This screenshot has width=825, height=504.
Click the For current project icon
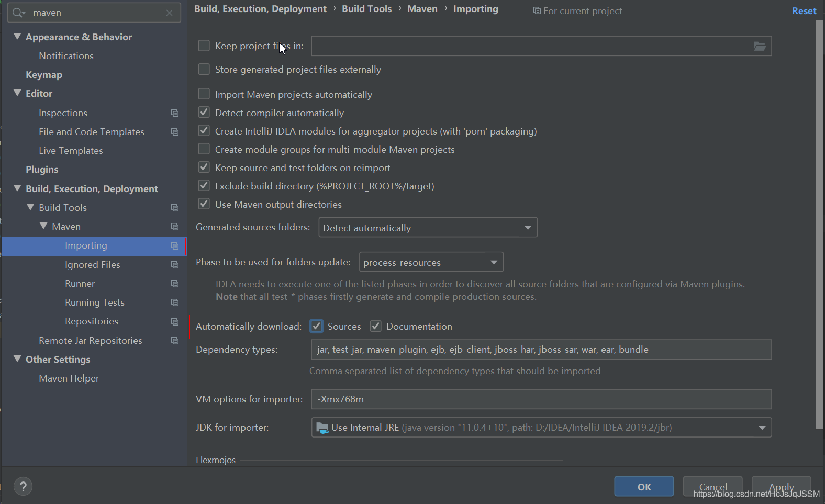tap(537, 11)
